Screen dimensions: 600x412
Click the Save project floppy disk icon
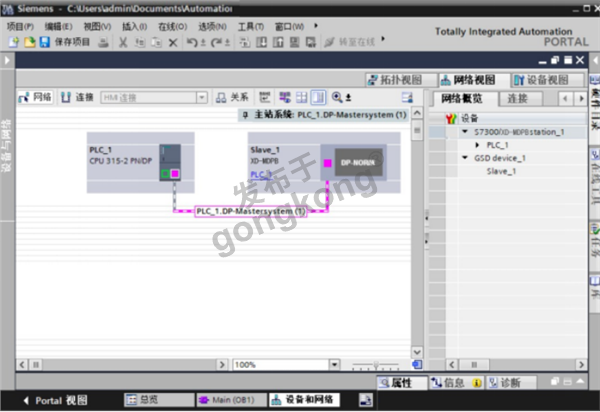45,42
